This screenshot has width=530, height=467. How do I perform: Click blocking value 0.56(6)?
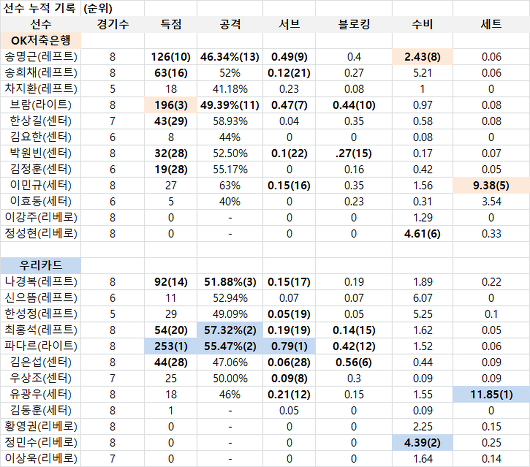[354, 362]
